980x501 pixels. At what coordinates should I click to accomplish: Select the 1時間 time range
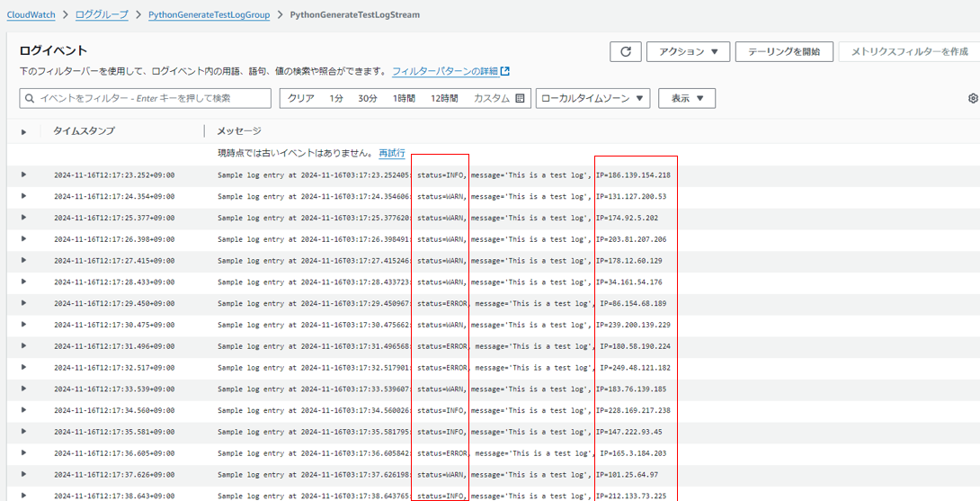click(404, 98)
